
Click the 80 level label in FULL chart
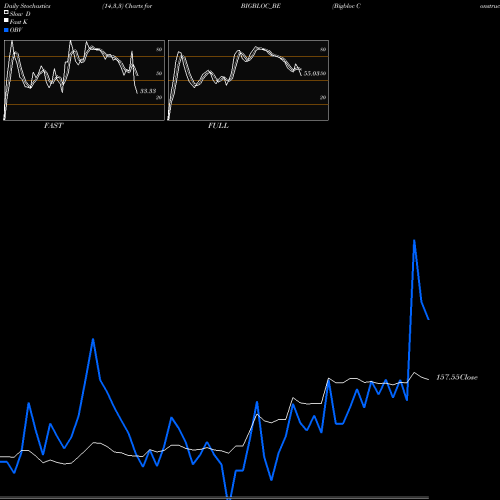click(323, 49)
